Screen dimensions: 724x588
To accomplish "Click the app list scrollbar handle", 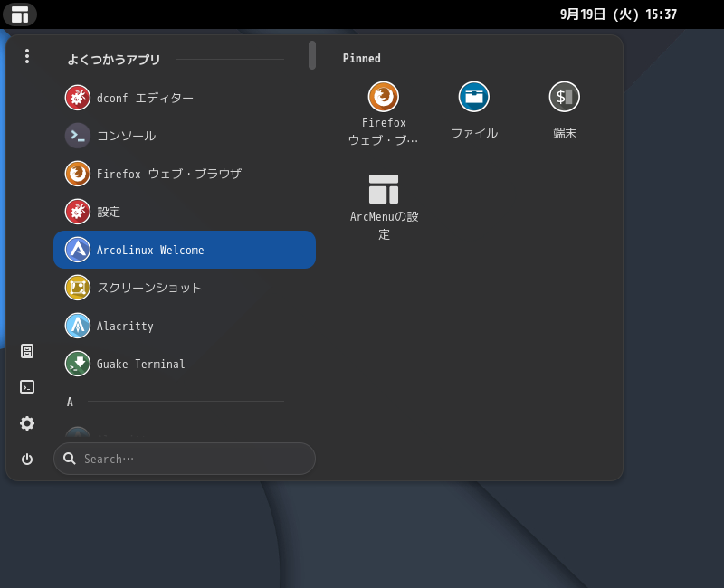I will [312, 55].
